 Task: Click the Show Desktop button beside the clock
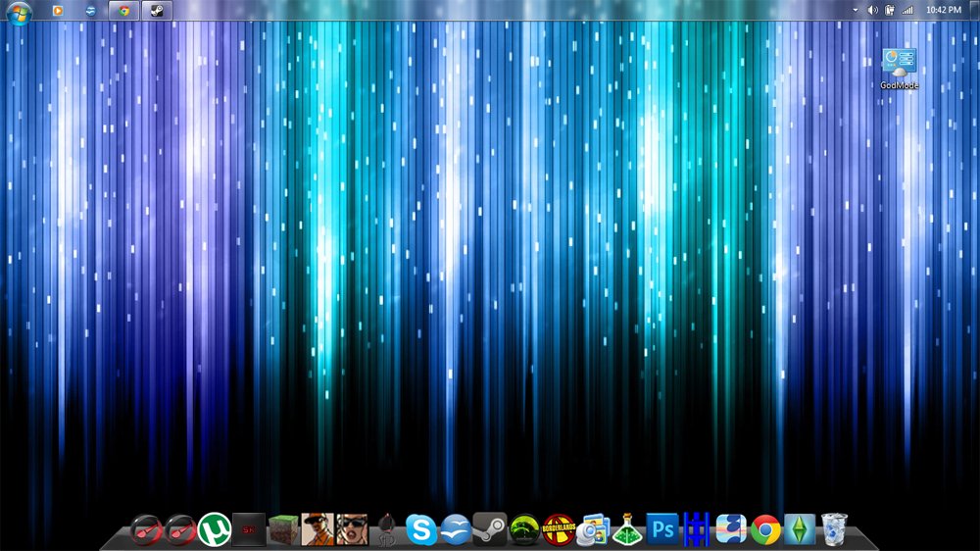974,10
